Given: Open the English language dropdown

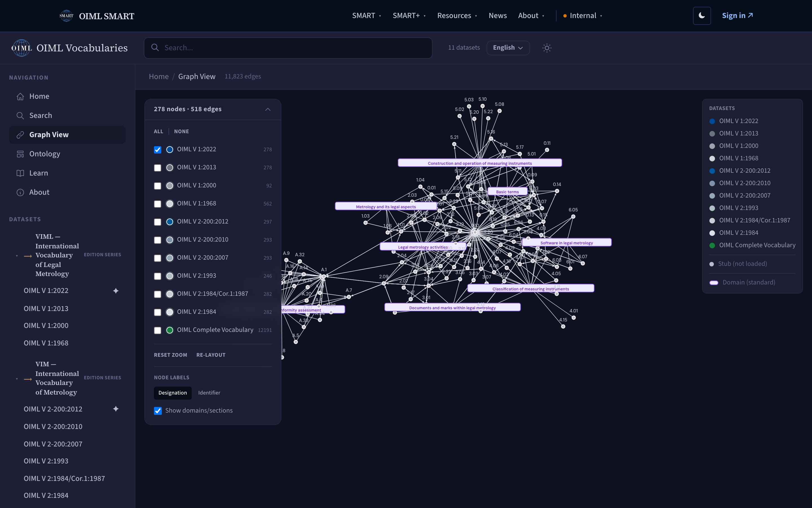Looking at the screenshot, I should (508, 48).
